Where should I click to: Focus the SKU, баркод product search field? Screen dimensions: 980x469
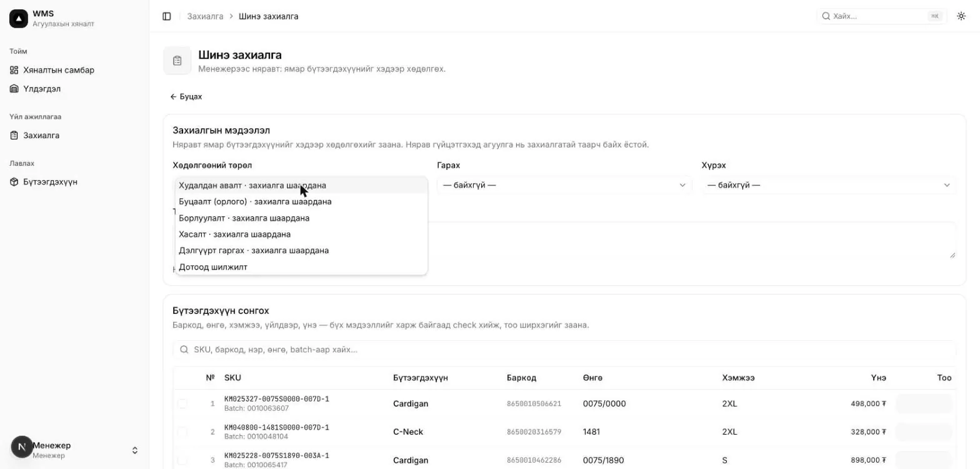564,350
